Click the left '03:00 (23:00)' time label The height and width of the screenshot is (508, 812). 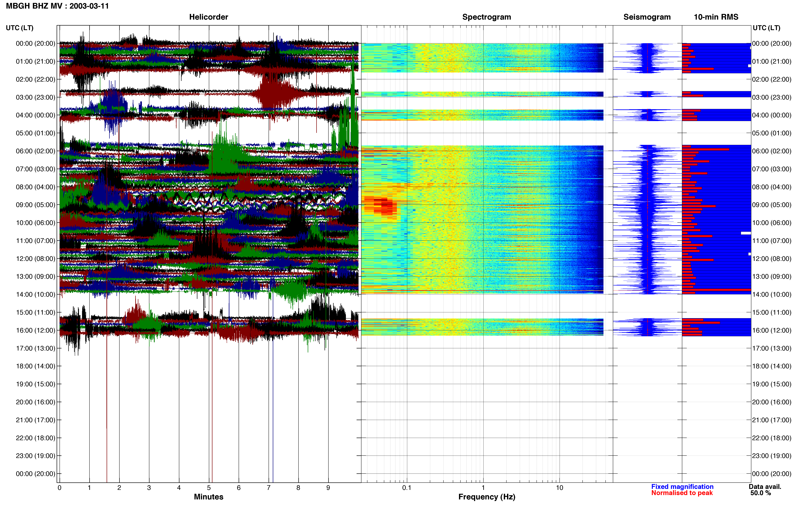point(36,97)
